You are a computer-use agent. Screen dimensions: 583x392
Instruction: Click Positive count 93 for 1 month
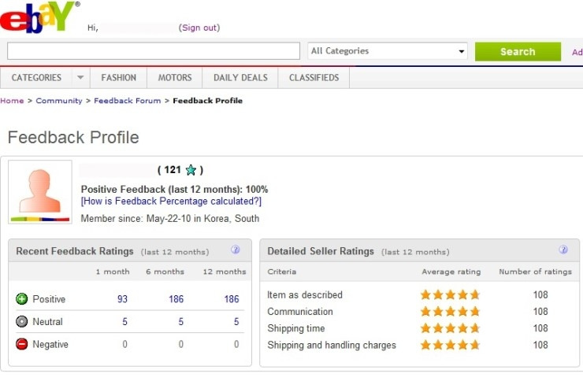(122, 299)
